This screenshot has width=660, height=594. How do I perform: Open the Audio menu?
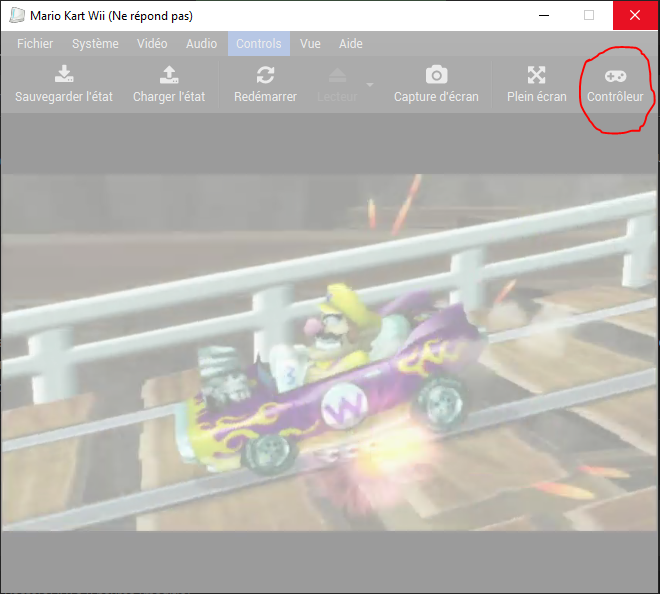tap(202, 43)
